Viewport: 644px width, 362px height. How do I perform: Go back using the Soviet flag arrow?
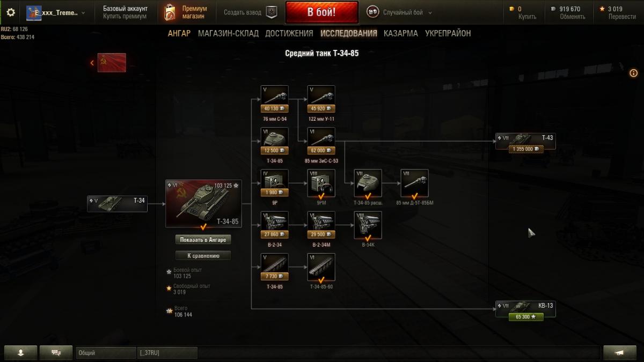coord(109,63)
